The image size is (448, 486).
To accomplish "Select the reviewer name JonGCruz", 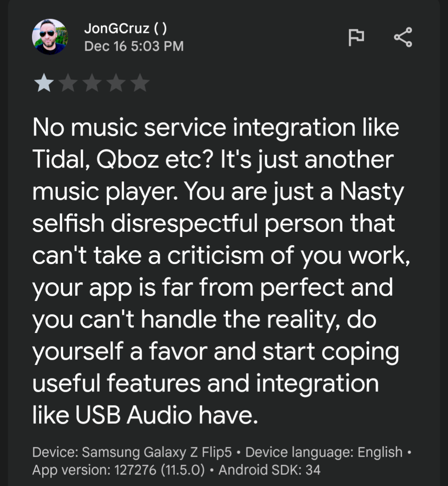I will pos(117,28).
